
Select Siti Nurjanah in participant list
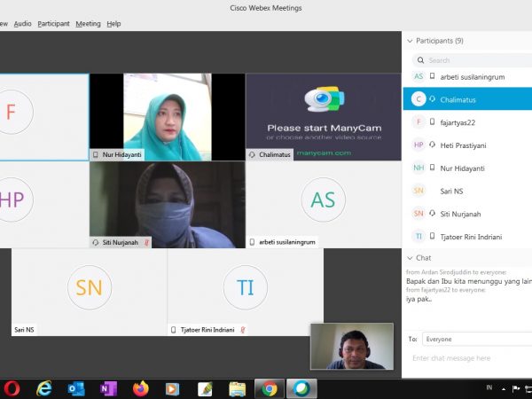[x=467, y=214]
